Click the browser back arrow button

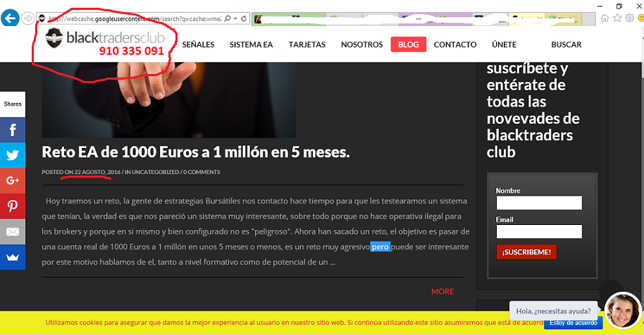[x=11, y=17]
